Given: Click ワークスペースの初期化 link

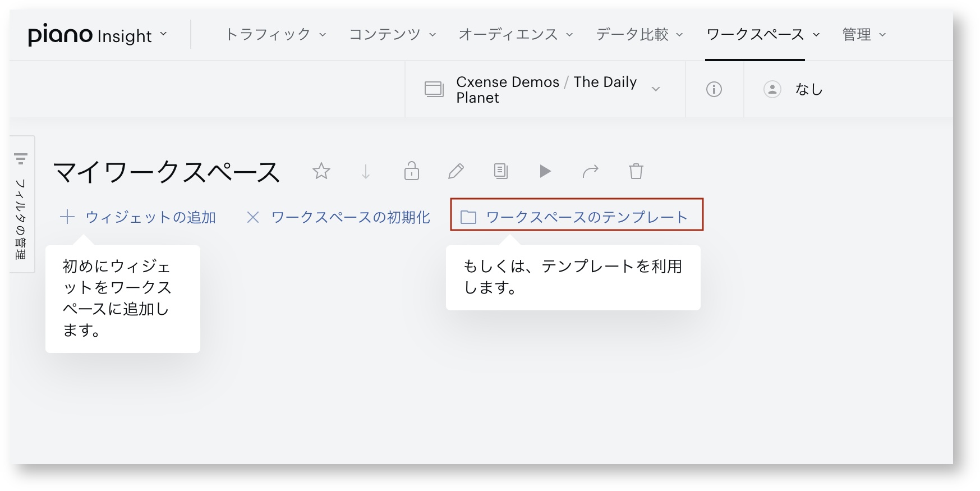Looking at the screenshot, I should (x=339, y=217).
